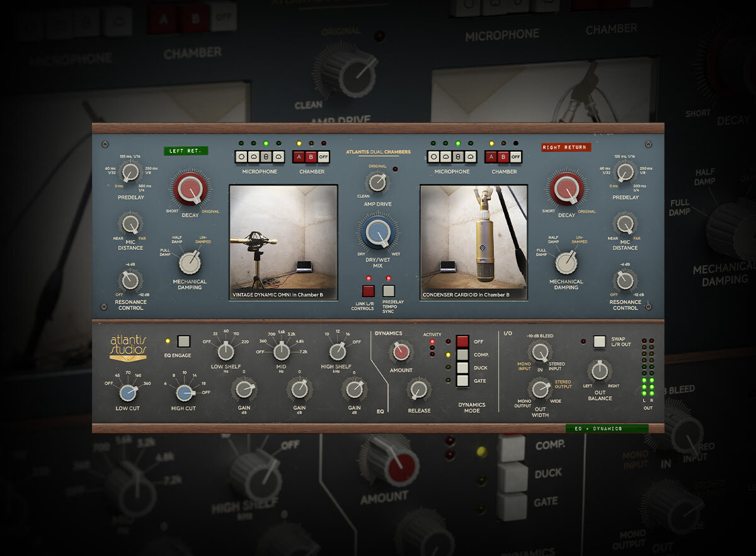Viewport: 756px width, 556px height.
Task: Click the blue Dry/Wet Mix knob
Action: point(377,234)
